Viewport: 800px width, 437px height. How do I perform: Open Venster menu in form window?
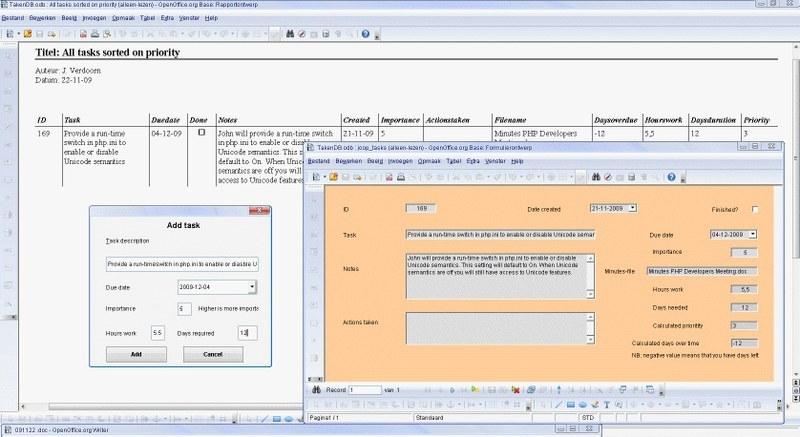[x=495, y=161]
